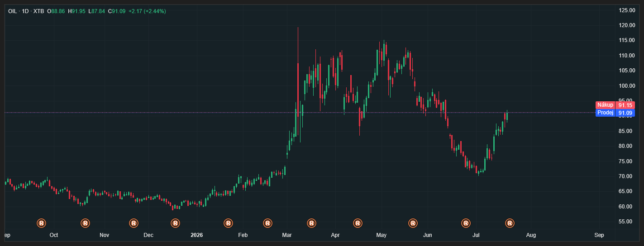644x246 pixels.
Task: Click the Jul label on time axis
Action: click(476, 235)
